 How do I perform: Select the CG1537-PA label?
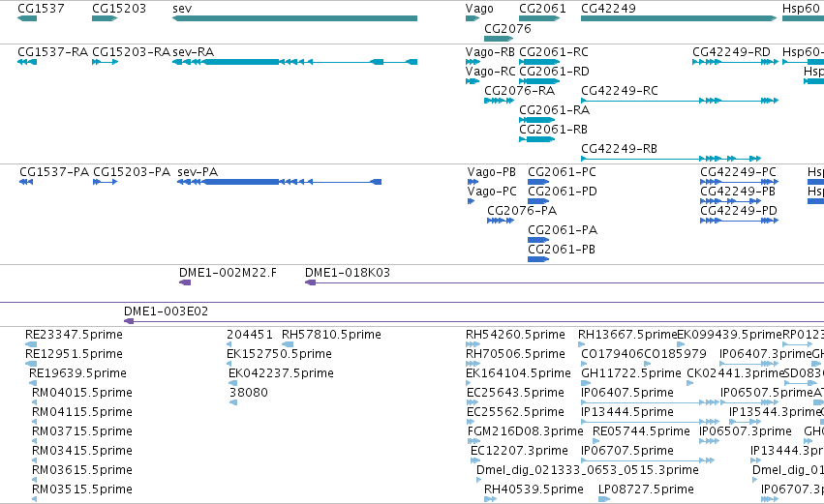[x=54, y=172]
